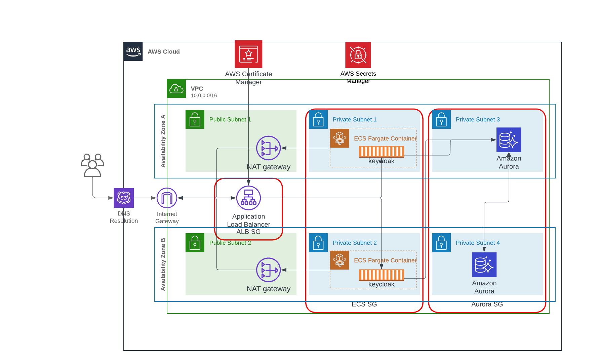Image resolution: width=599 pixels, height=364 pixels.
Task: Click the 'Aurora SG' label
Action: click(x=487, y=304)
